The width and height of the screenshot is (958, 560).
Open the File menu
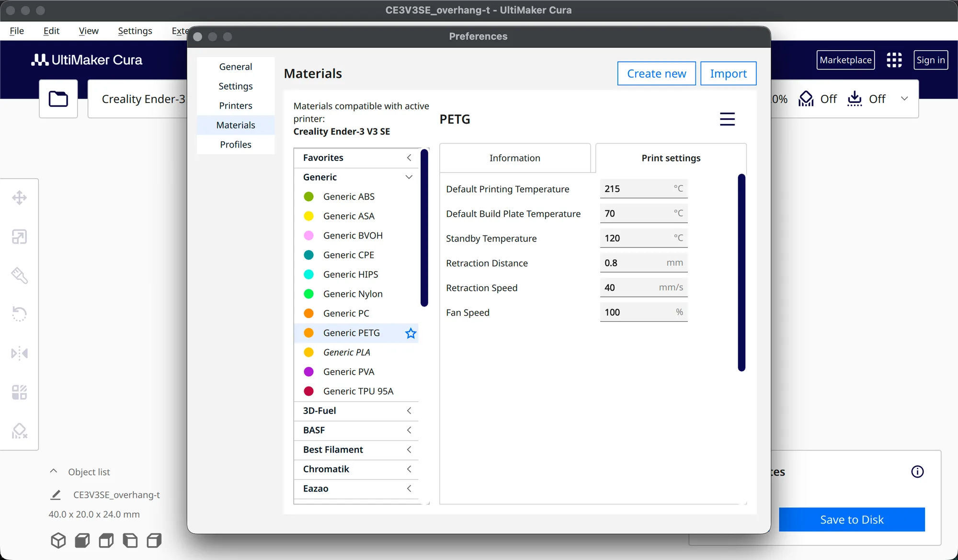click(17, 31)
